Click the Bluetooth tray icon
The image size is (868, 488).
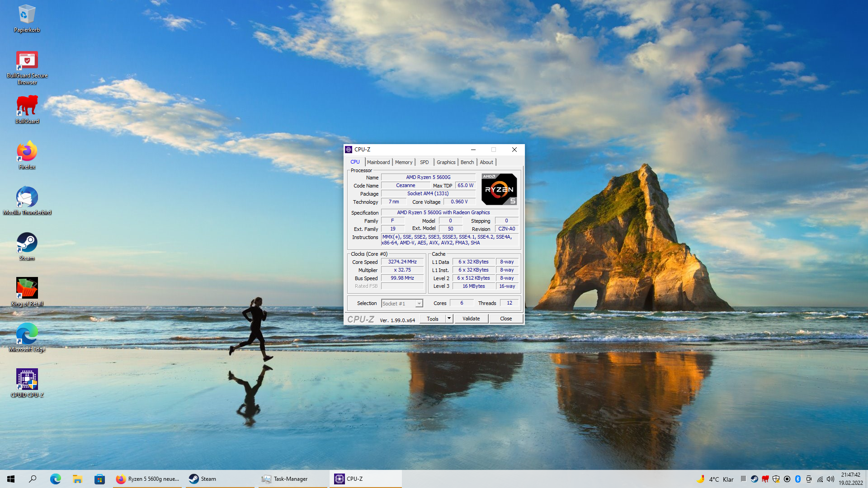(x=798, y=479)
